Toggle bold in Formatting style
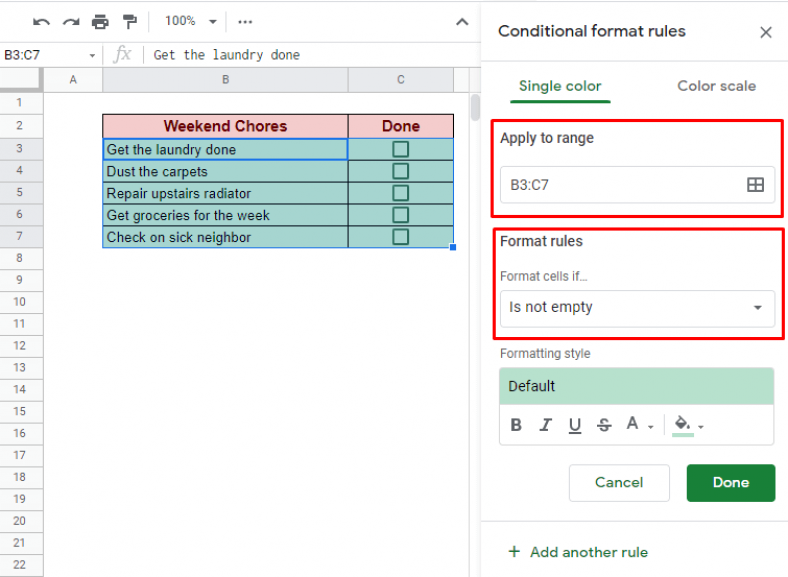The height and width of the screenshot is (577, 788). (x=516, y=425)
